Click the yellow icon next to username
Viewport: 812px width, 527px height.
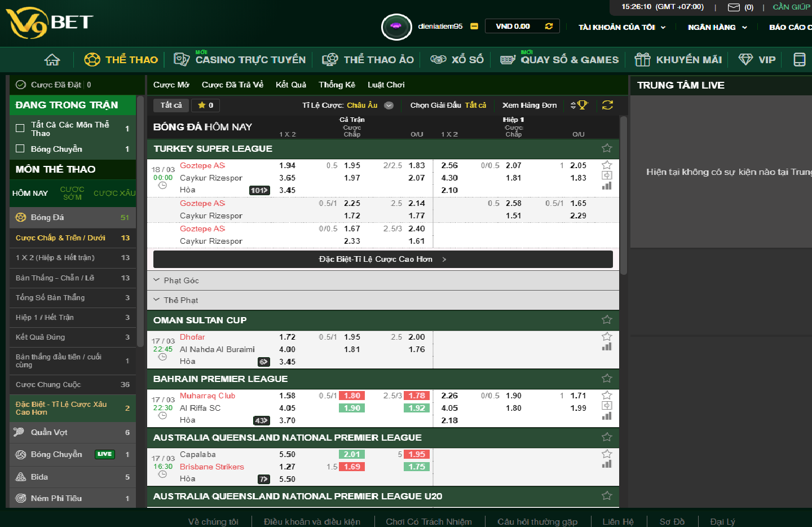point(474,27)
